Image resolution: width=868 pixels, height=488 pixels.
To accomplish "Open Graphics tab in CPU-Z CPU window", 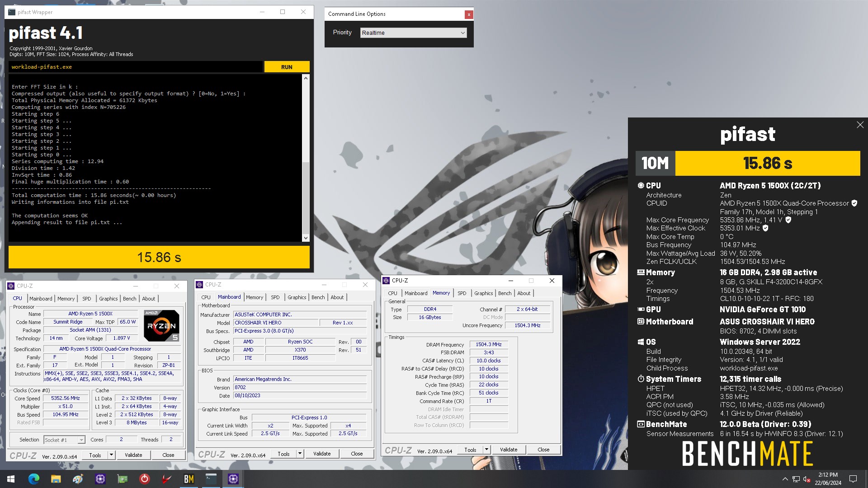I will click(x=108, y=299).
